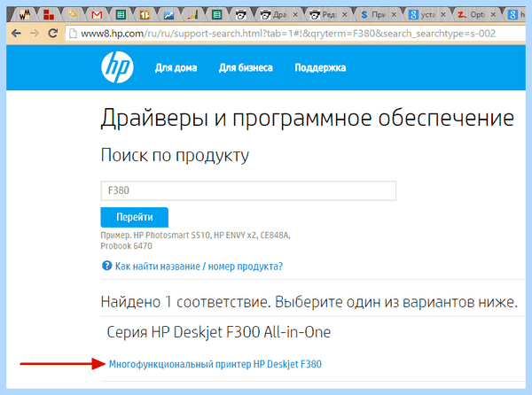Switch to the orange book pinned tab

tap(145, 15)
